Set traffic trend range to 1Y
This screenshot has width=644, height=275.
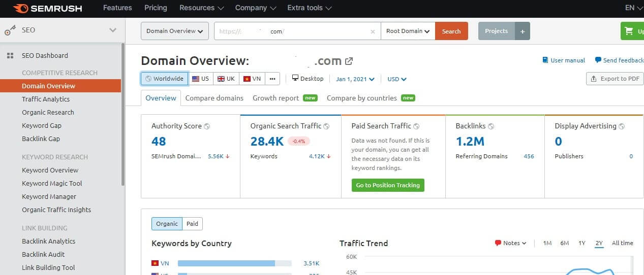click(582, 243)
